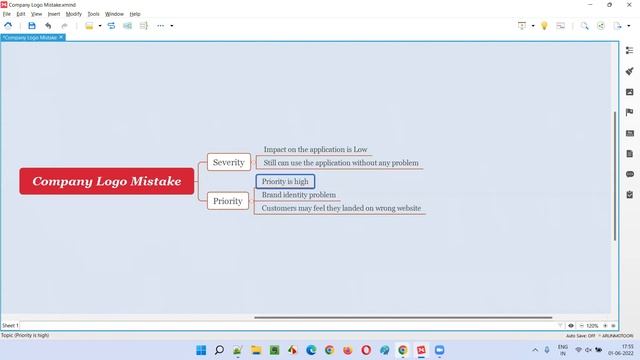Open the Outline panel in the right sidebar
Viewport: 640px width, 360px height.
click(x=629, y=50)
